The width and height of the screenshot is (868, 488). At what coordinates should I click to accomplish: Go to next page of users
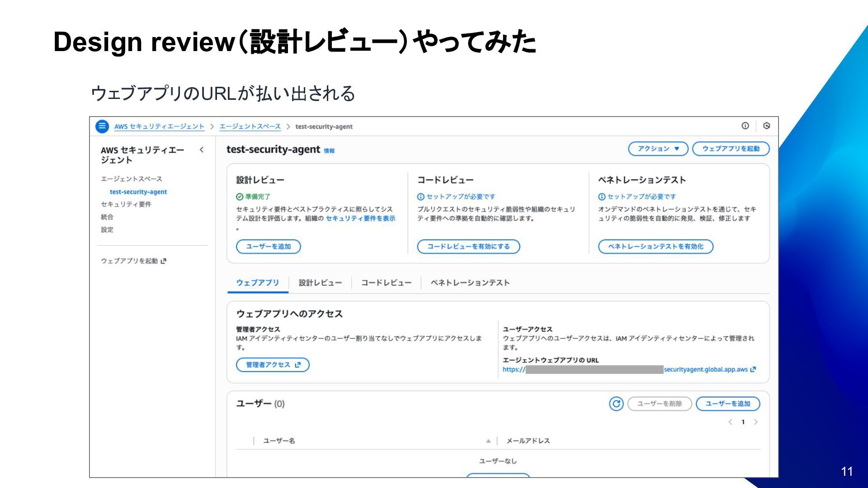tap(755, 422)
